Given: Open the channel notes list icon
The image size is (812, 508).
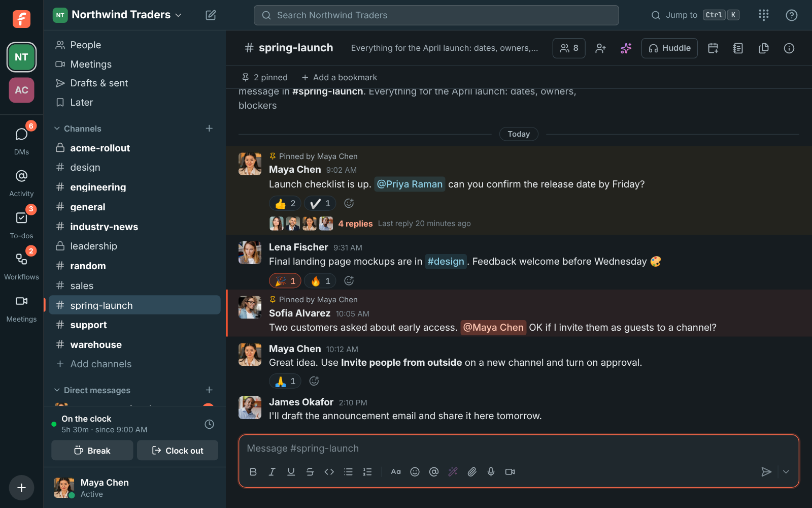Looking at the screenshot, I should 738,48.
